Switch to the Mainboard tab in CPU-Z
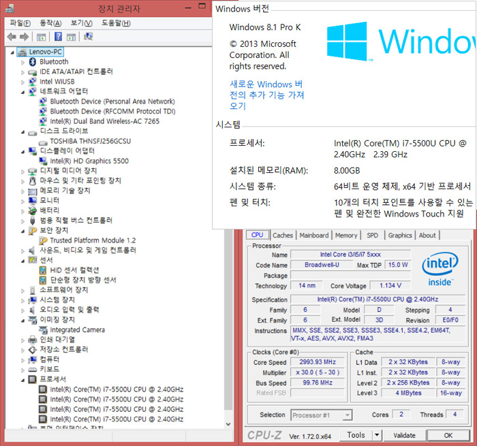This screenshot has height=448, width=477. click(x=314, y=236)
